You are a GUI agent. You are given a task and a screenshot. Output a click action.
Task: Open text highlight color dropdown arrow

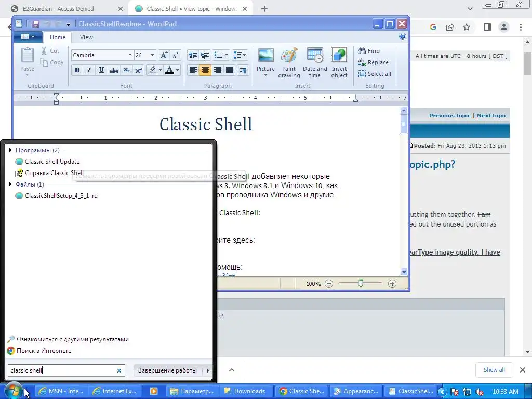click(x=160, y=70)
